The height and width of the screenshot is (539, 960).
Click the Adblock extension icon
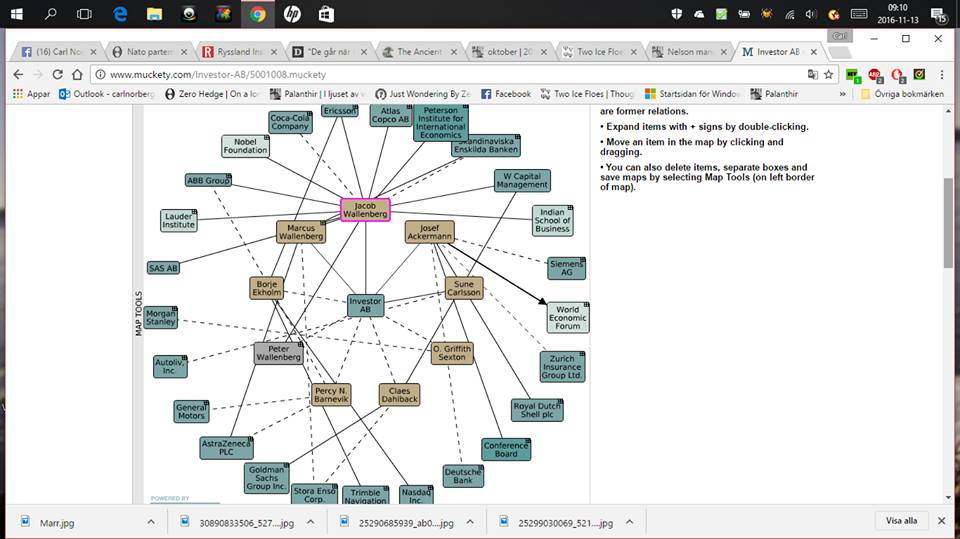tap(875, 74)
